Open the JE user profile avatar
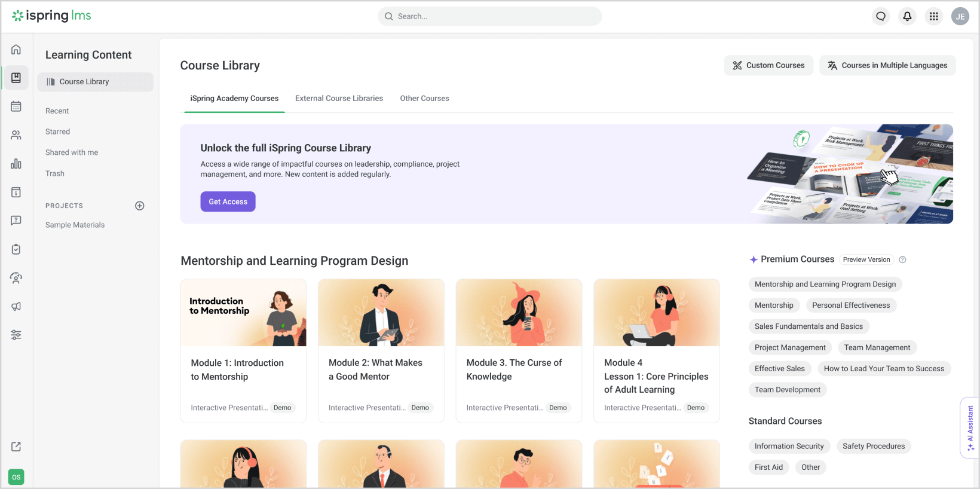 [960, 17]
